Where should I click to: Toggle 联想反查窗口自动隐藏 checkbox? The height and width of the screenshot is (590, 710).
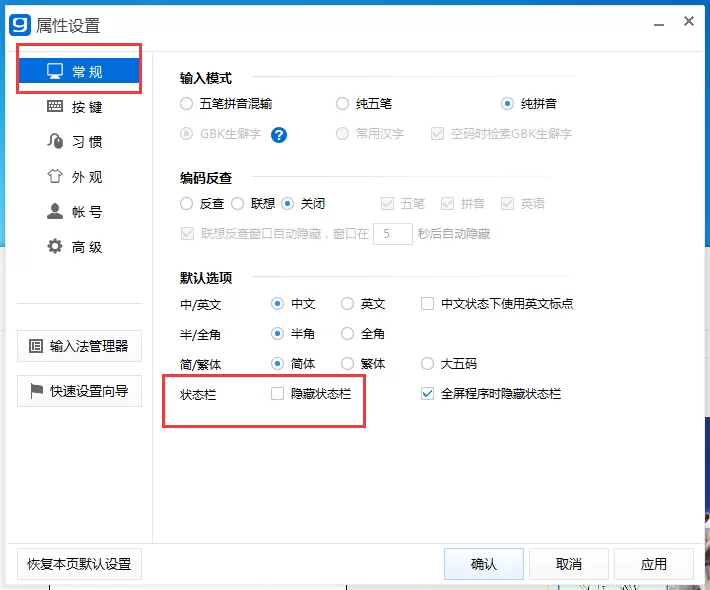187,234
